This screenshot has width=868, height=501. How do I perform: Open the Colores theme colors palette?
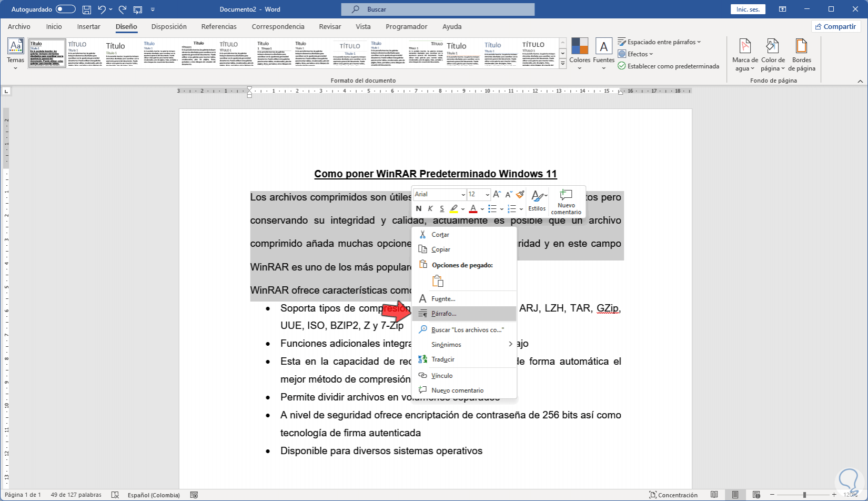580,53
